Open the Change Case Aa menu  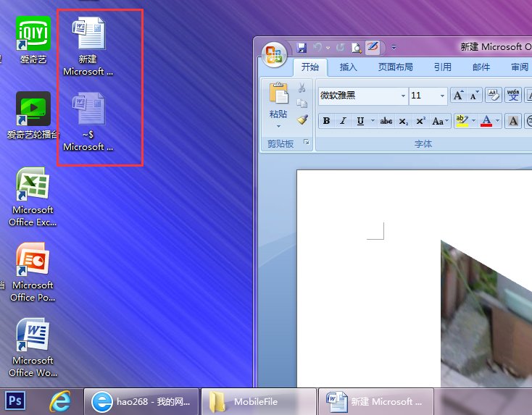[x=440, y=121]
